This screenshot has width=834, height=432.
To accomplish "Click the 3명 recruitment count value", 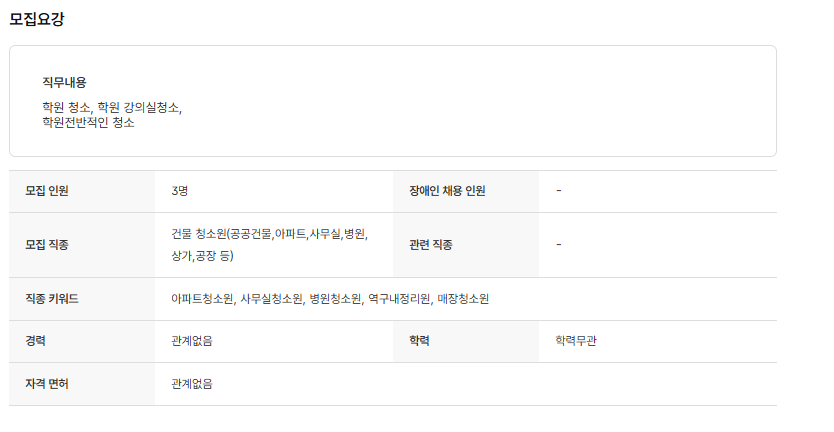I will (x=180, y=191).
